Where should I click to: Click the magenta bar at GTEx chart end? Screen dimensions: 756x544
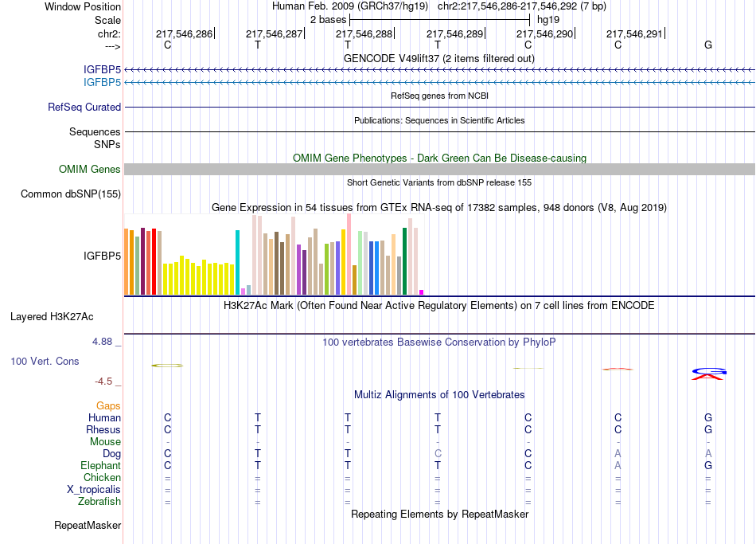pos(422,292)
